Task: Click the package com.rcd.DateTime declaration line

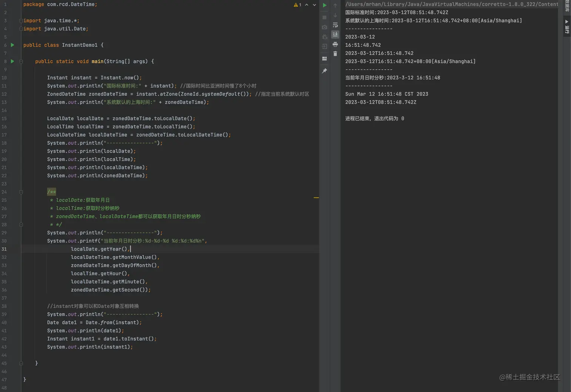Action: click(x=60, y=4)
